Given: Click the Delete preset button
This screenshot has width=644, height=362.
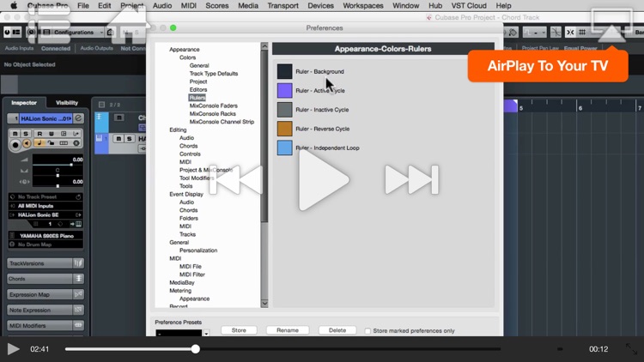Looking at the screenshot, I should [337, 330].
